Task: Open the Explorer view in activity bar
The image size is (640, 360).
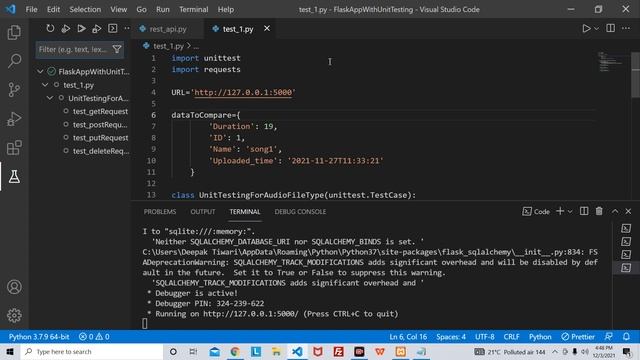Action: pyautogui.click(x=14, y=32)
